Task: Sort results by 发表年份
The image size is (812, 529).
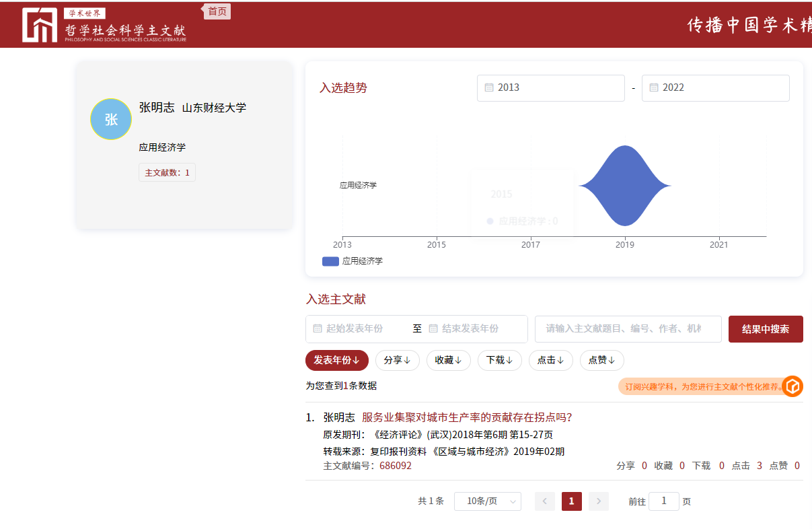Action: point(337,360)
